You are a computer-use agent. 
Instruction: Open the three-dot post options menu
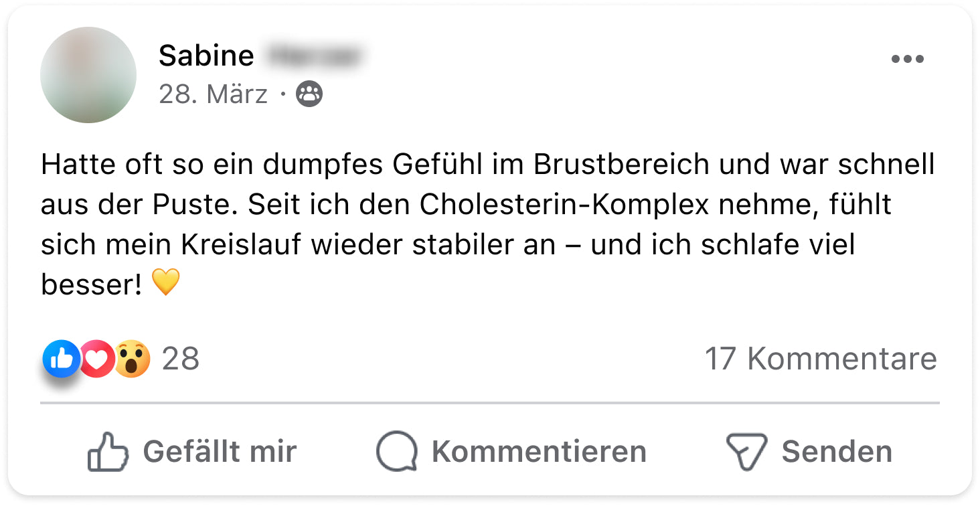tap(907, 59)
